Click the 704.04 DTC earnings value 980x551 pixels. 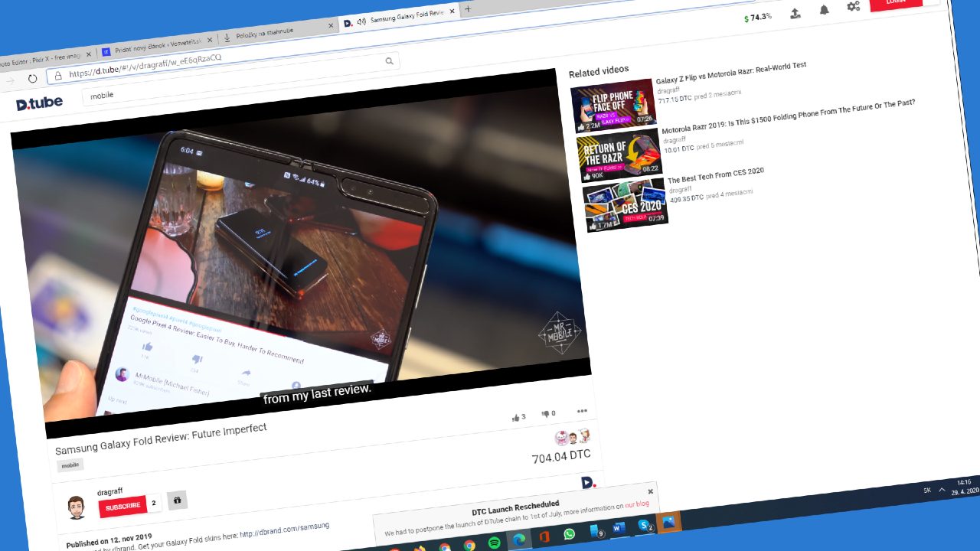coord(561,458)
